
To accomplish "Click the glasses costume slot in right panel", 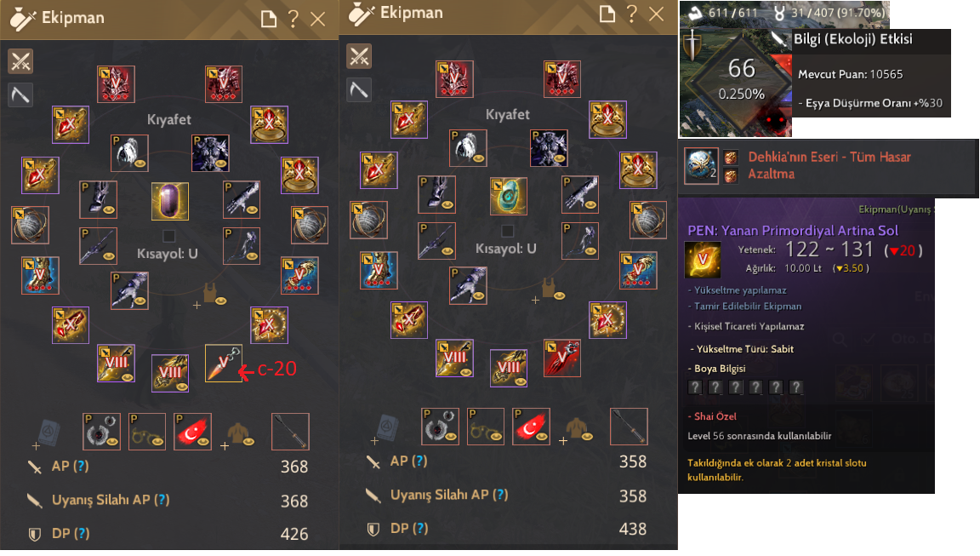I will point(486,427).
